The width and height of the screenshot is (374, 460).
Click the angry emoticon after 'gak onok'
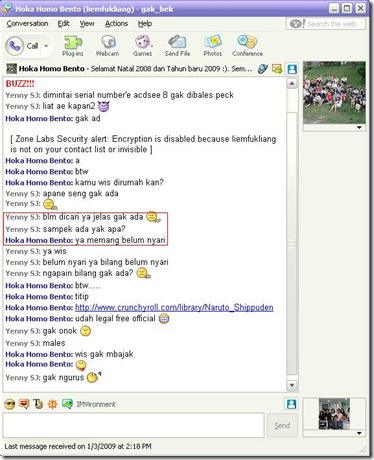[86, 331]
